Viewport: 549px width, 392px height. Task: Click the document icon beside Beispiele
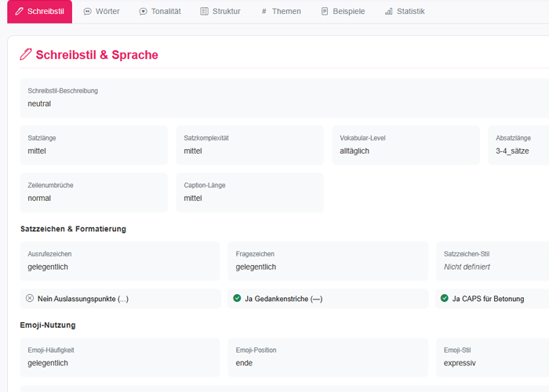click(325, 12)
